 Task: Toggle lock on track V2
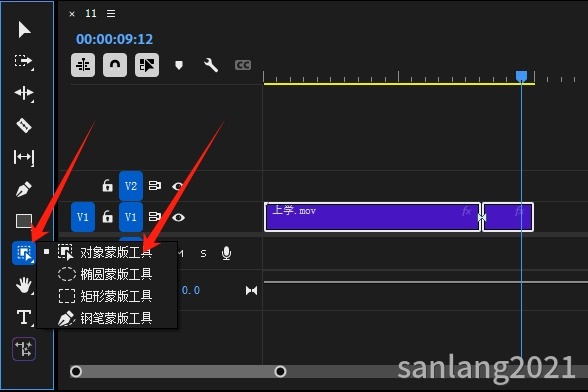pyautogui.click(x=108, y=186)
